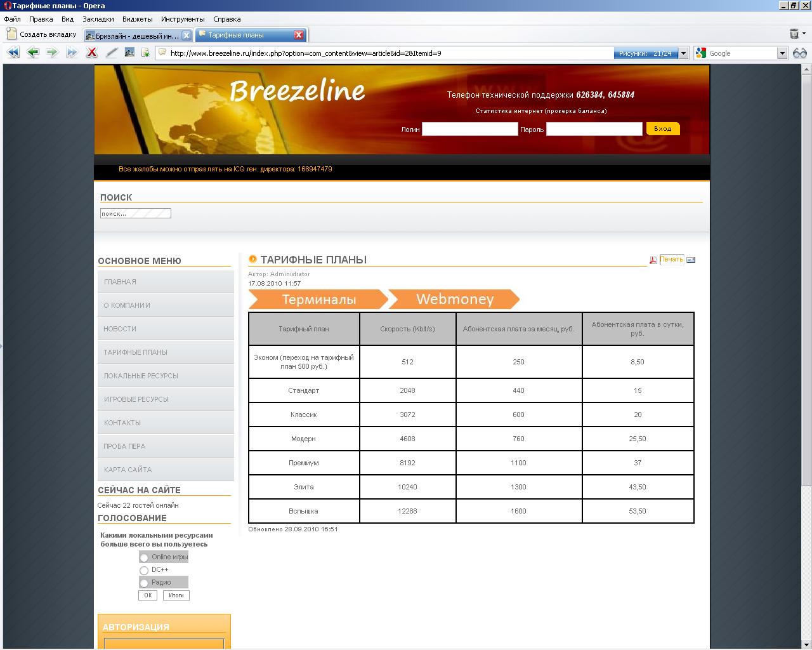
Task: Open НОВОСТИ in the main menu
Action: [x=166, y=329]
